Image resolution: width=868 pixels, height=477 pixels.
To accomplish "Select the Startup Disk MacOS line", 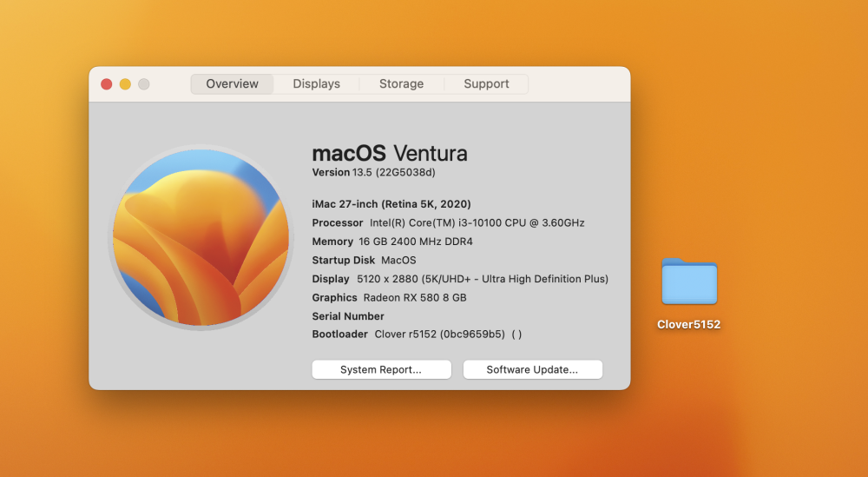I will click(365, 261).
